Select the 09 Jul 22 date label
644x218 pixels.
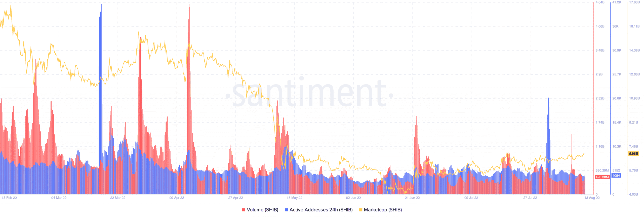[471, 198]
